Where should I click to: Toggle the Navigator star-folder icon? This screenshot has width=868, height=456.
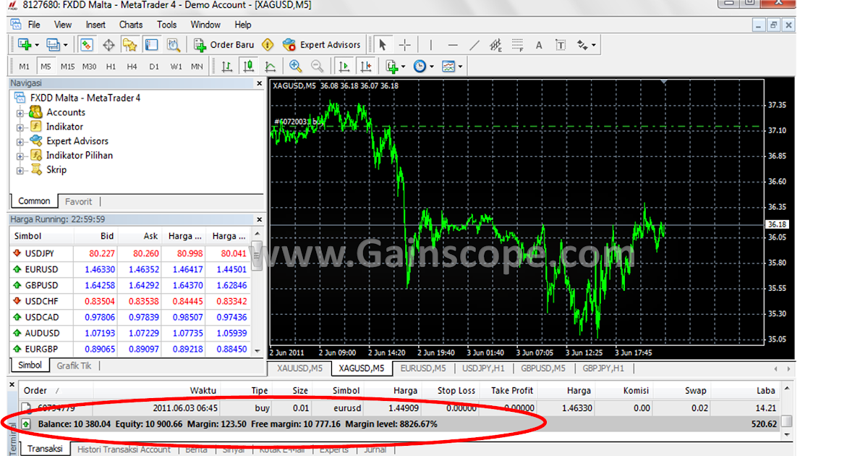130,45
